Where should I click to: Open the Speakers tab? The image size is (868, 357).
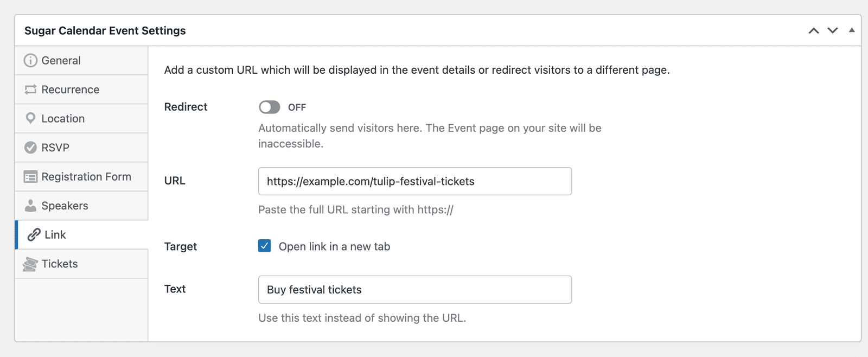[x=81, y=206]
